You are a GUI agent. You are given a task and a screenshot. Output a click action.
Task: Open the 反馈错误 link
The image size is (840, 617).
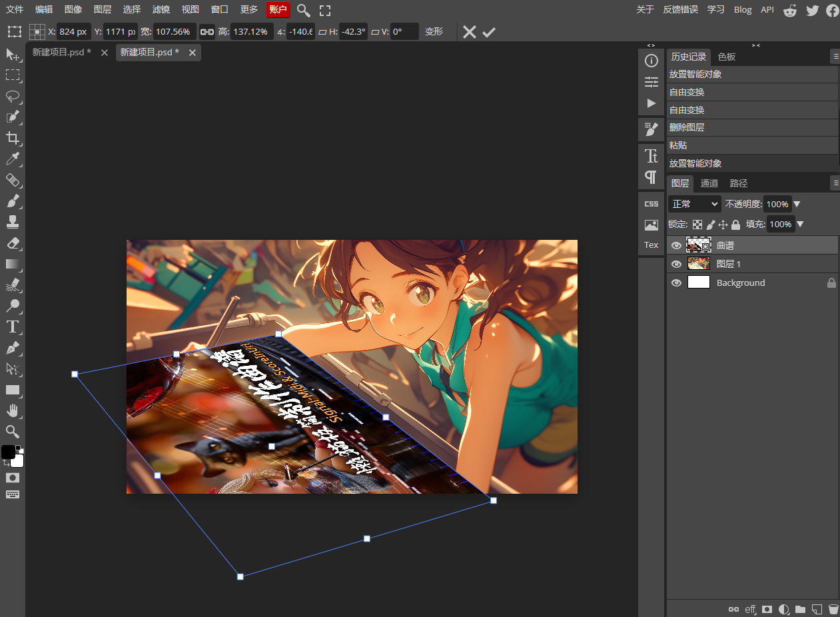(681, 9)
